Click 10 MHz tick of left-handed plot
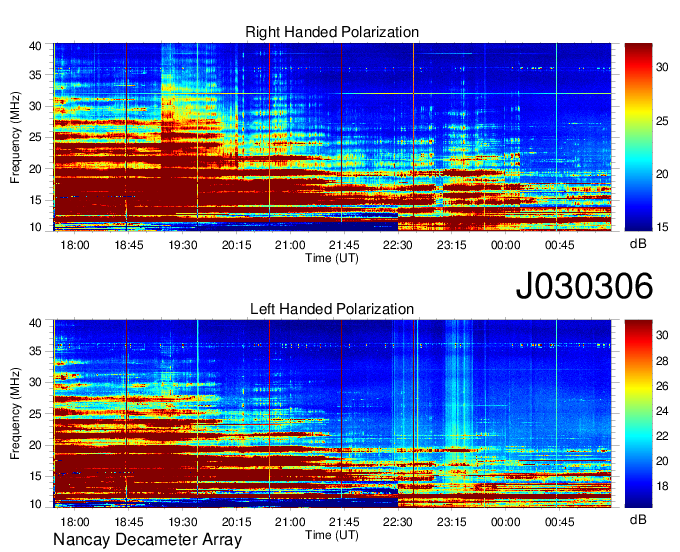The height and width of the screenshot is (552, 680). coord(36,504)
